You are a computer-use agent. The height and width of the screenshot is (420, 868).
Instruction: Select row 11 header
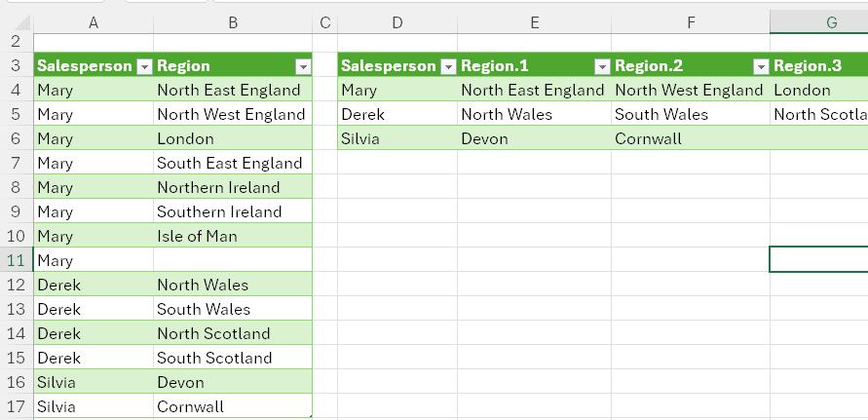click(16, 260)
